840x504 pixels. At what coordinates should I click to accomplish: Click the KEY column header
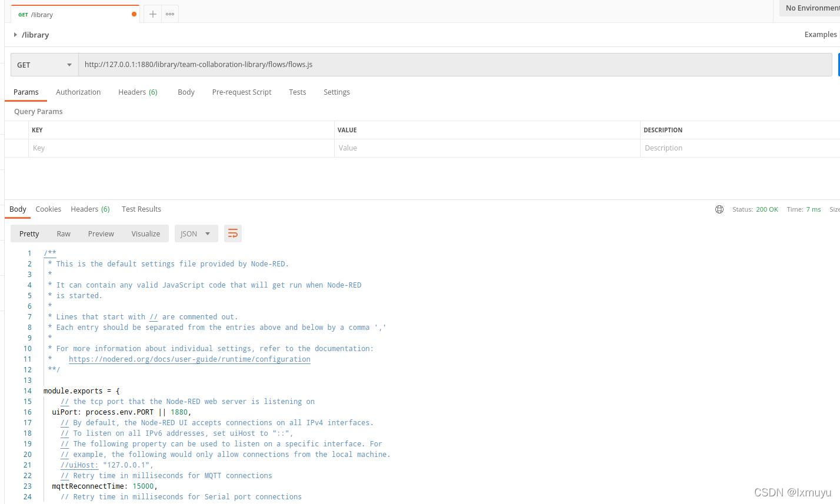coord(37,130)
